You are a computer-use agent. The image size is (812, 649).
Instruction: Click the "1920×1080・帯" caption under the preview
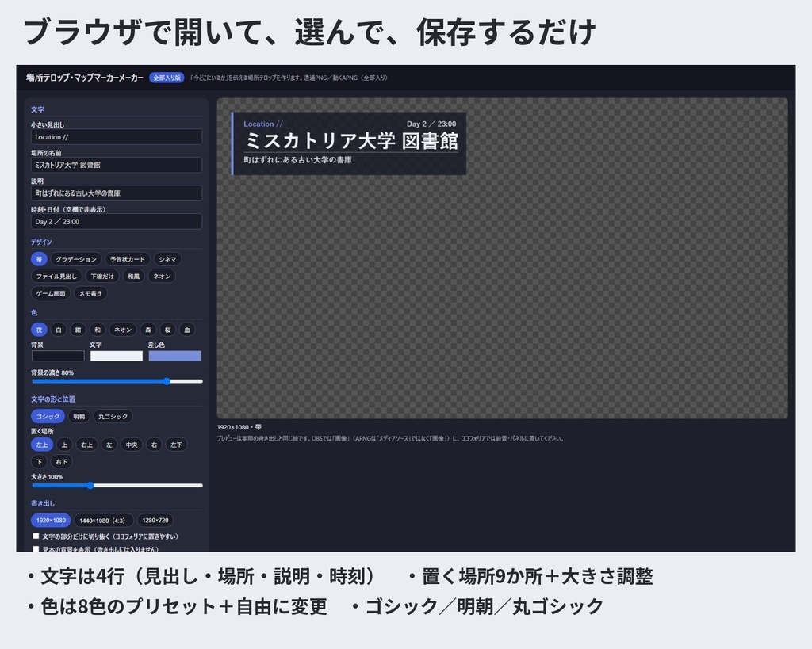click(x=239, y=427)
